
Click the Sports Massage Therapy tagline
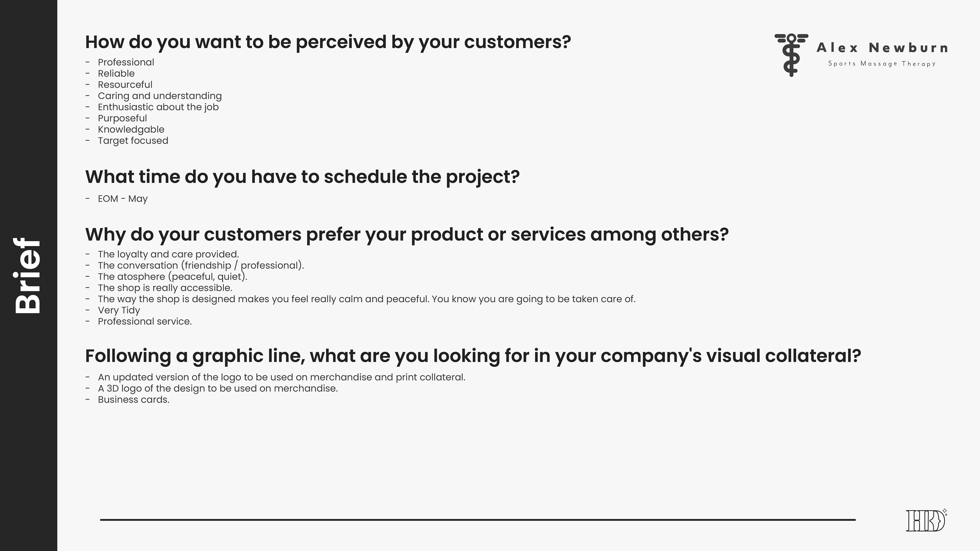point(882,64)
